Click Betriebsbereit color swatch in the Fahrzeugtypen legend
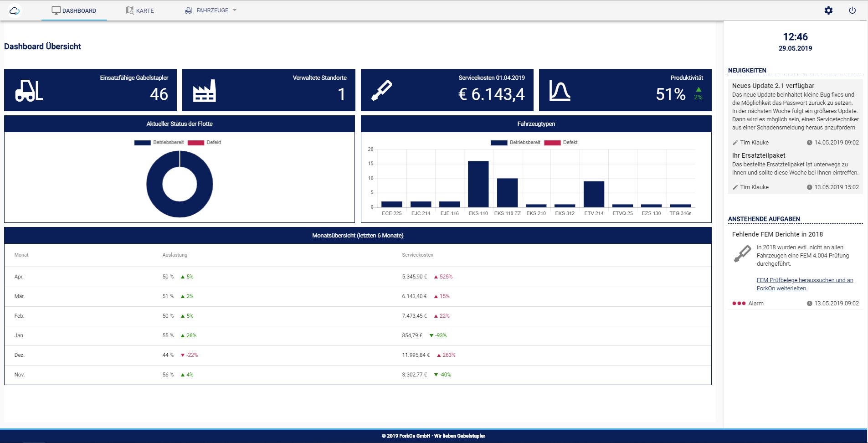The width and height of the screenshot is (868, 443). tap(499, 143)
